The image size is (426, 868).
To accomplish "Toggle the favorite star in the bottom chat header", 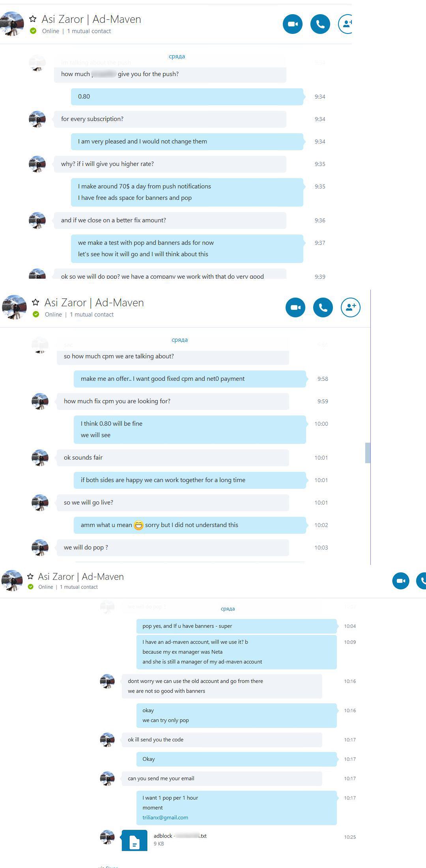I will click(30, 576).
